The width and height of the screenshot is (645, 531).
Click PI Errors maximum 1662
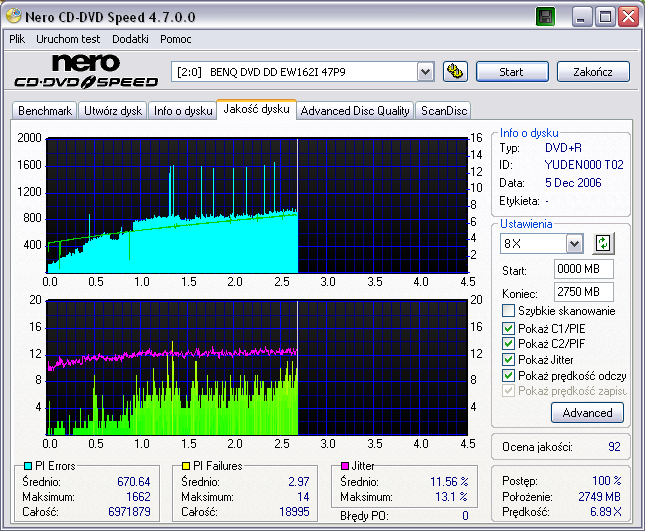(x=138, y=497)
